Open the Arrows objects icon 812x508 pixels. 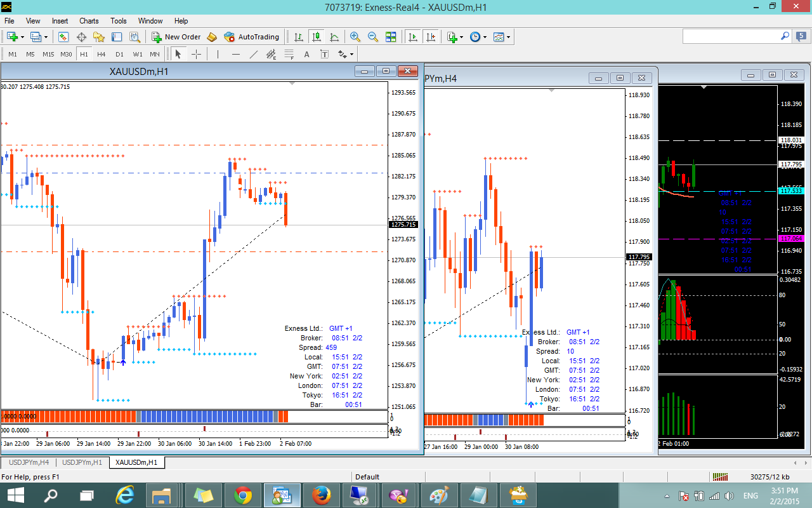point(343,54)
